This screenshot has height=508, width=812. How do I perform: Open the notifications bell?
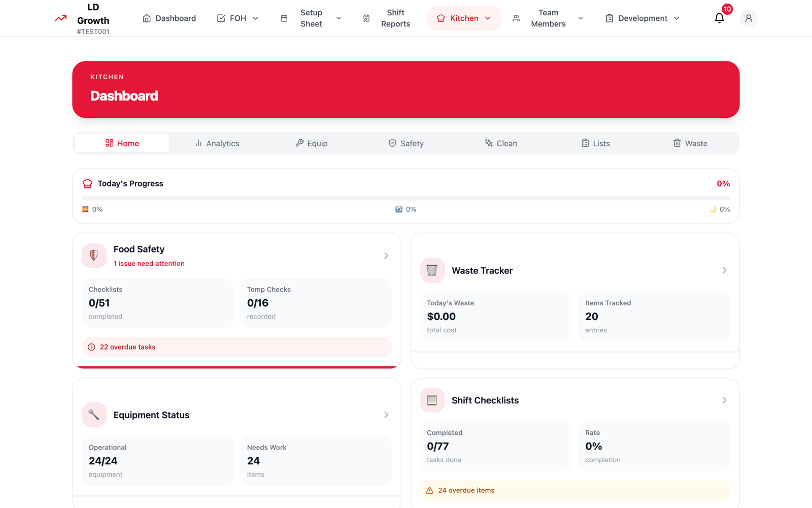pos(719,18)
